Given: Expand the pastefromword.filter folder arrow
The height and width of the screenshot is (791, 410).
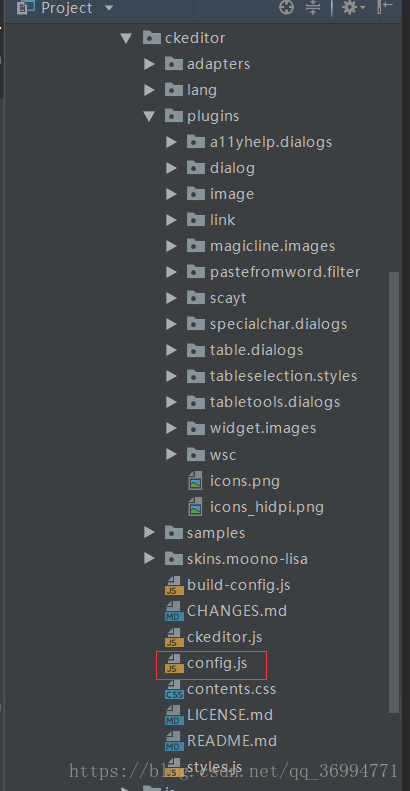Looking at the screenshot, I should click(x=171, y=272).
